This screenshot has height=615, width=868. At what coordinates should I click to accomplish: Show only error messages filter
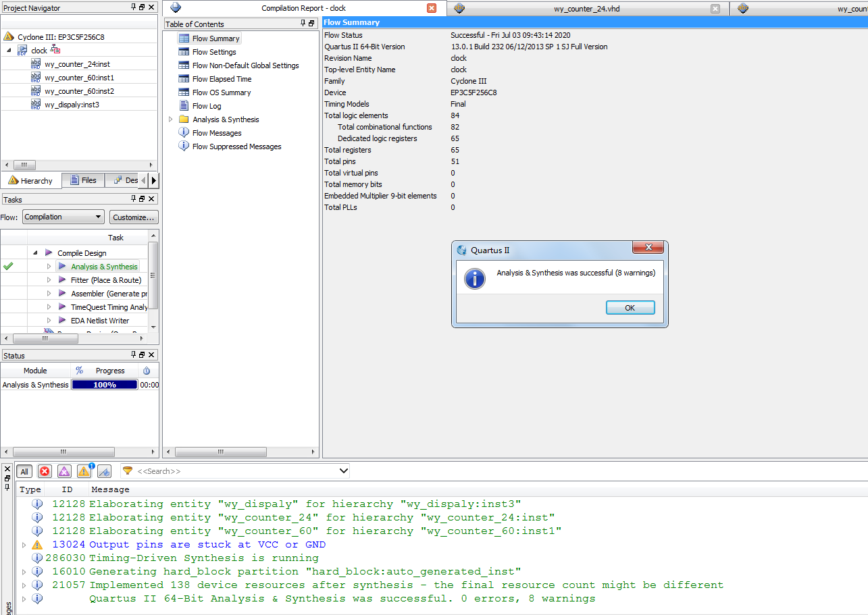[x=45, y=471]
